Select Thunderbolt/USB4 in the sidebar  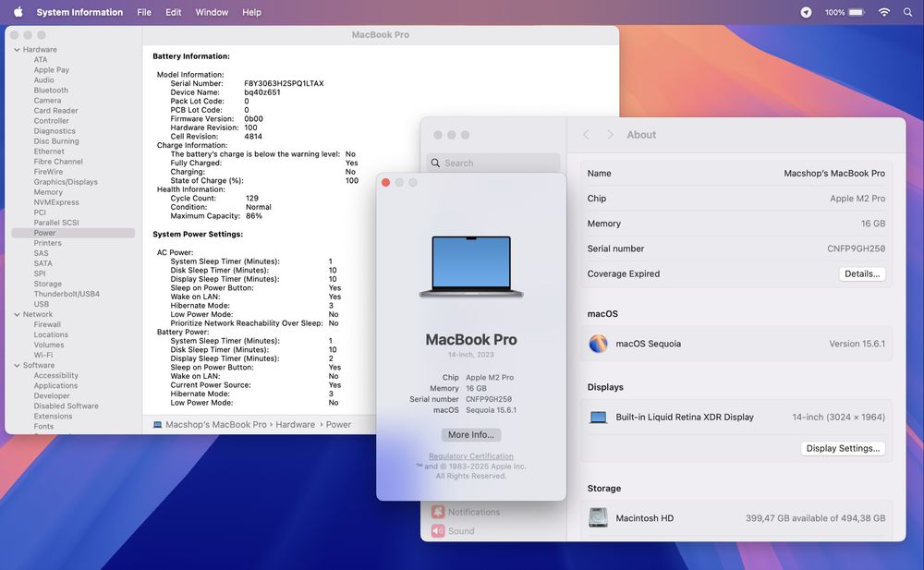pyautogui.click(x=67, y=294)
